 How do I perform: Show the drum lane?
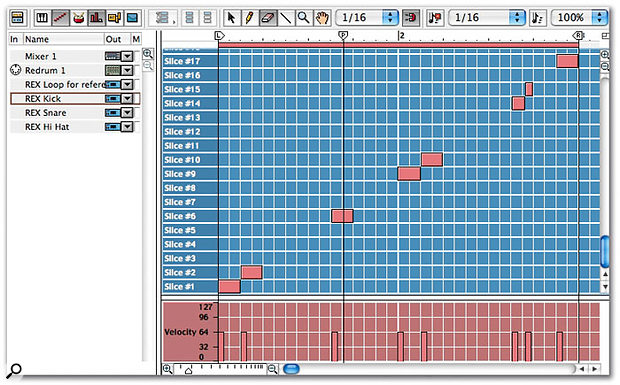click(x=78, y=18)
